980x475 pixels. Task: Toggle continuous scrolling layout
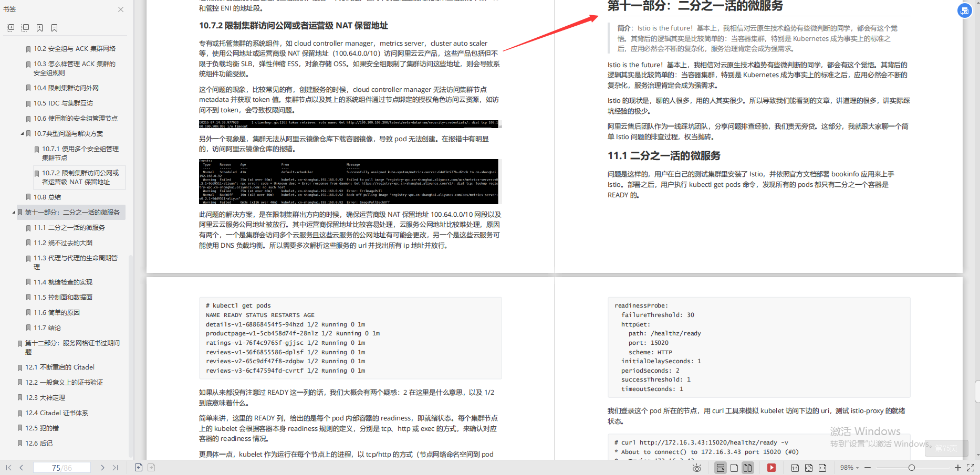(721, 468)
